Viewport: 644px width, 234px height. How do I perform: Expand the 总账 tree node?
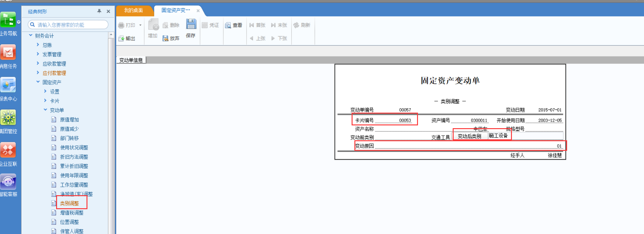(x=38, y=45)
